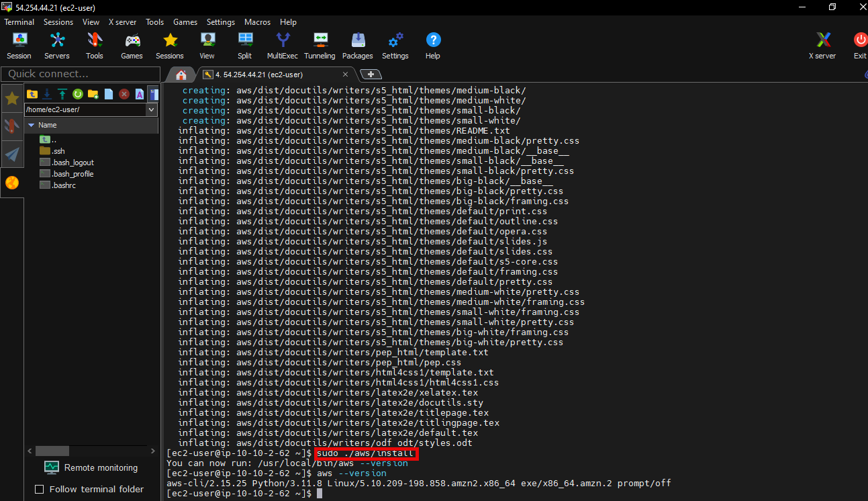This screenshot has width=868, height=501.
Task: Open the Sessions star sidebar tab
Action: [12, 99]
